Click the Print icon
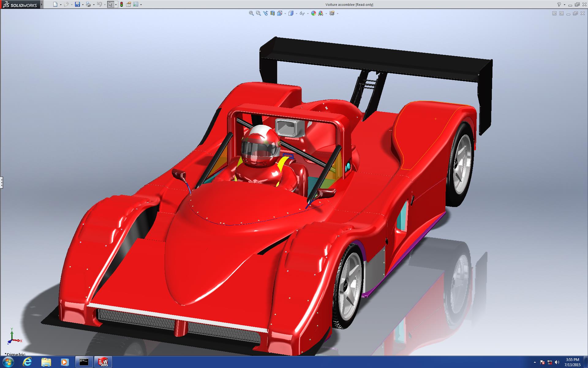This screenshot has width=588, height=368. [x=88, y=4]
